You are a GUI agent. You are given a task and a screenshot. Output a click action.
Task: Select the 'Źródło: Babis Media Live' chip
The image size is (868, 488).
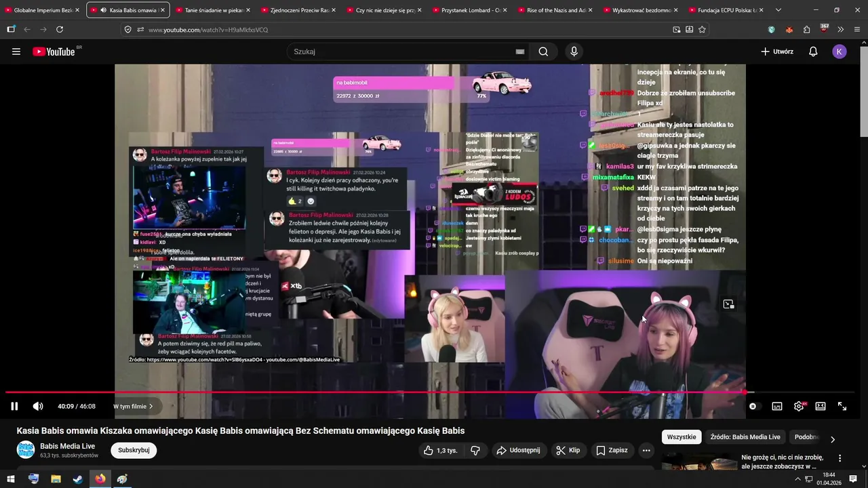745,437
